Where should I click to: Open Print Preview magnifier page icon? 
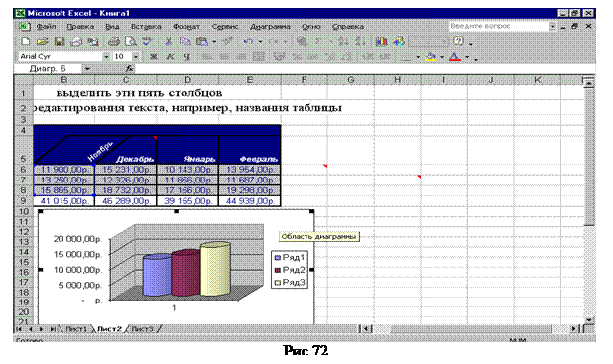click(131, 41)
